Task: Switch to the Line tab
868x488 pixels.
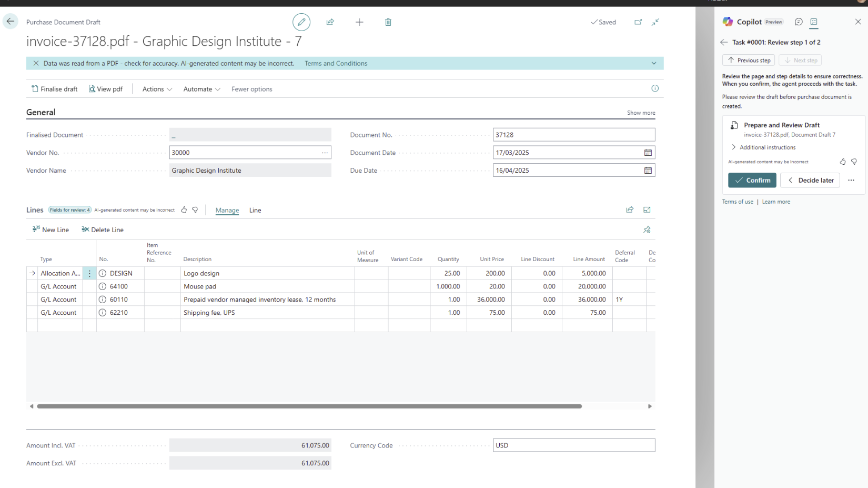Action: 255,210
